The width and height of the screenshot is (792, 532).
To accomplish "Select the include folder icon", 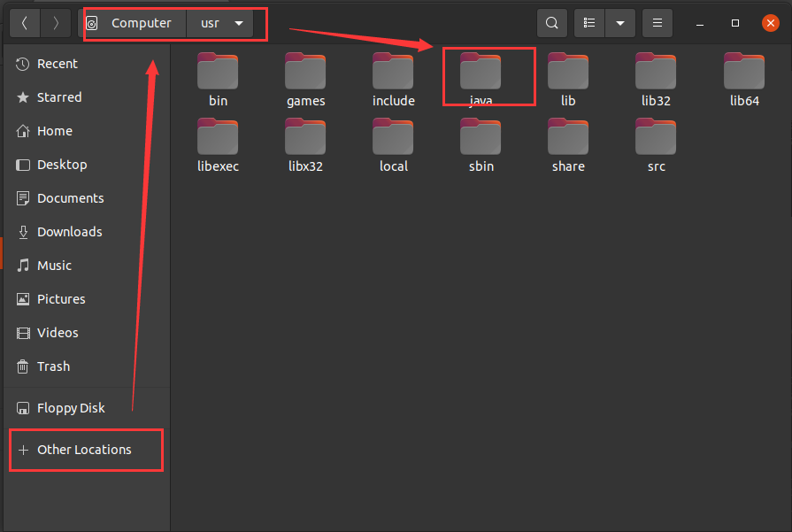I will tap(393, 71).
